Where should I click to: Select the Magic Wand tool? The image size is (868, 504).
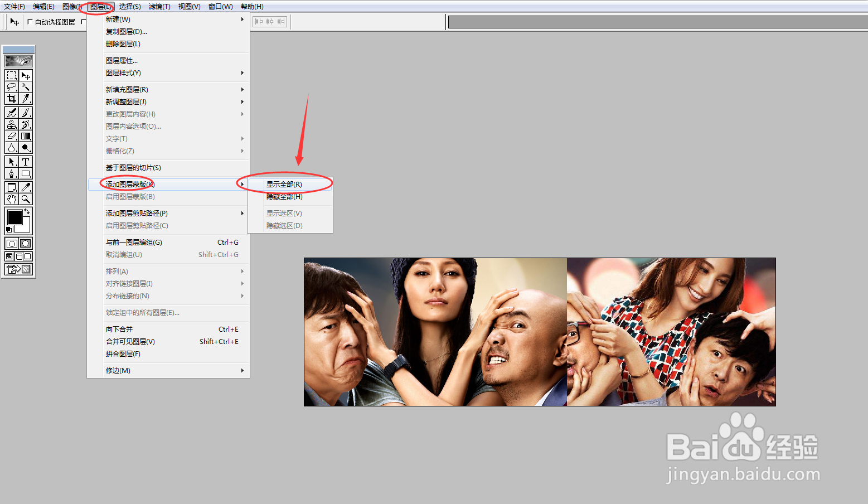coord(26,87)
